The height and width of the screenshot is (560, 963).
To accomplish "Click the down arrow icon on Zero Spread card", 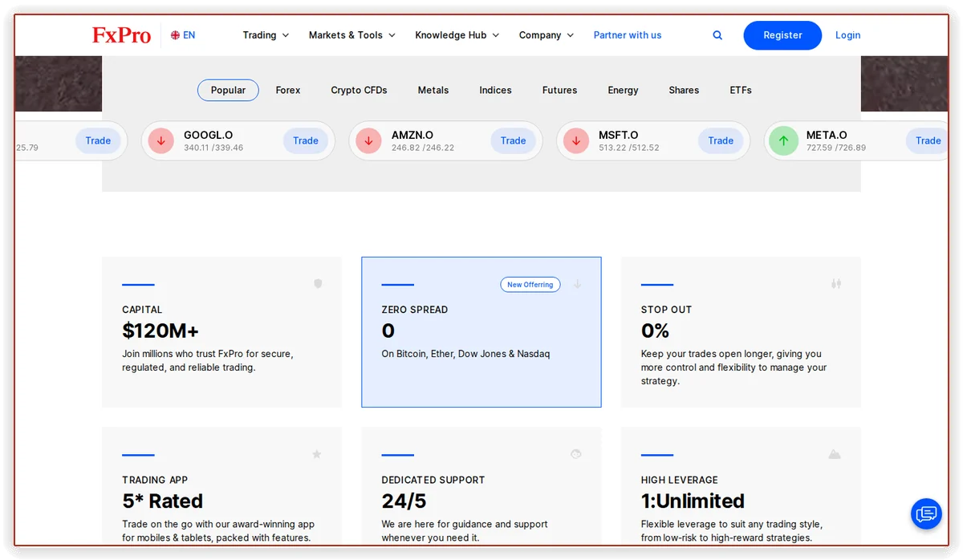I will click(x=577, y=284).
